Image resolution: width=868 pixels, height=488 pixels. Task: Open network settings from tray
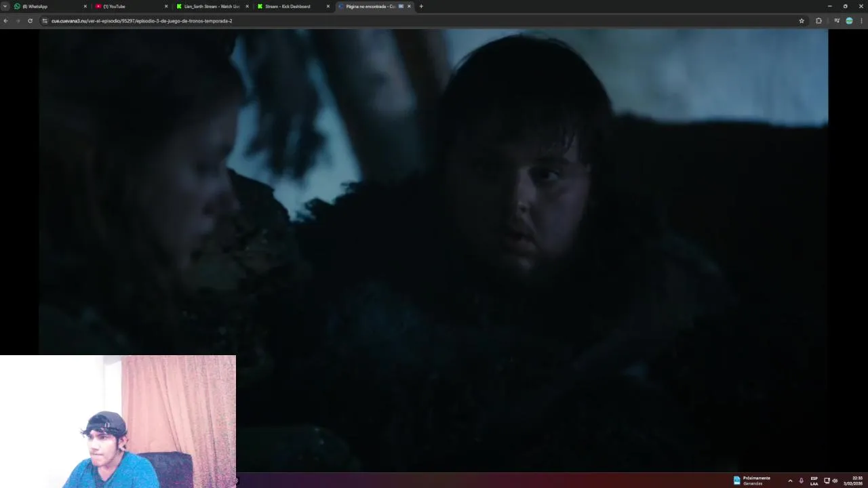827,481
